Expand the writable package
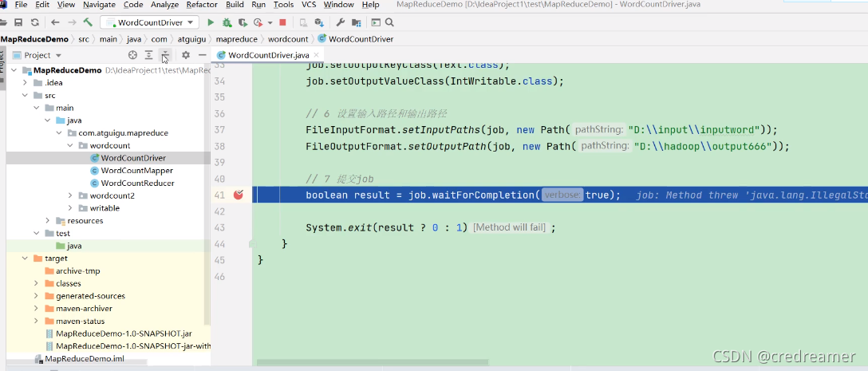The height and width of the screenshot is (371, 868). coord(70,208)
